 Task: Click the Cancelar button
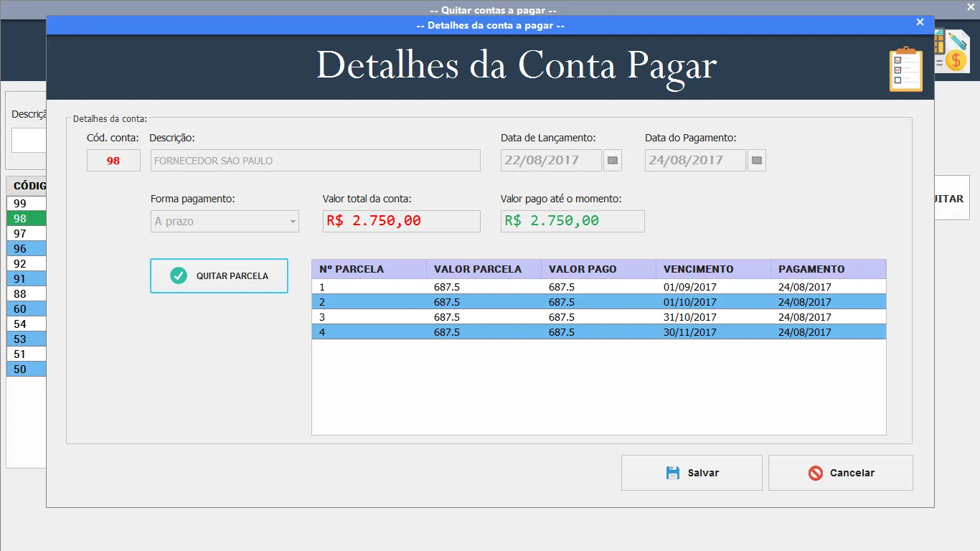click(841, 473)
